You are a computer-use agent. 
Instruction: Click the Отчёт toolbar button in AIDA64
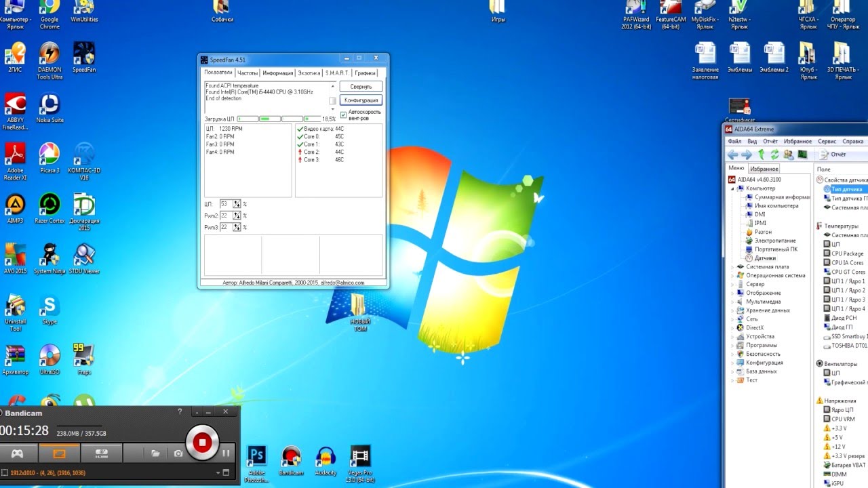pyautogui.click(x=833, y=155)
